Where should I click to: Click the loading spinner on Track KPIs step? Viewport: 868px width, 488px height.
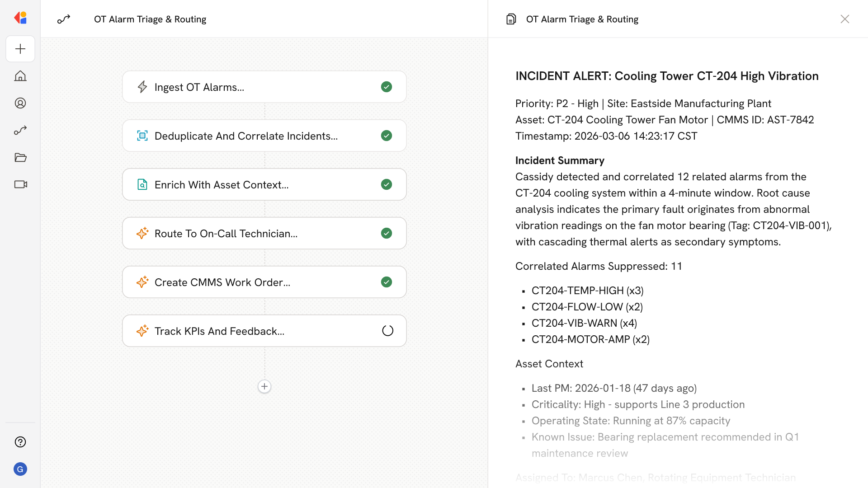[387, 331]
